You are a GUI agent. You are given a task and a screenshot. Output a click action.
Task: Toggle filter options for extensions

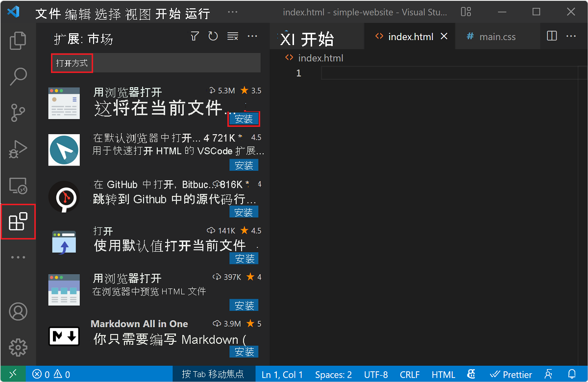(195, 36)
